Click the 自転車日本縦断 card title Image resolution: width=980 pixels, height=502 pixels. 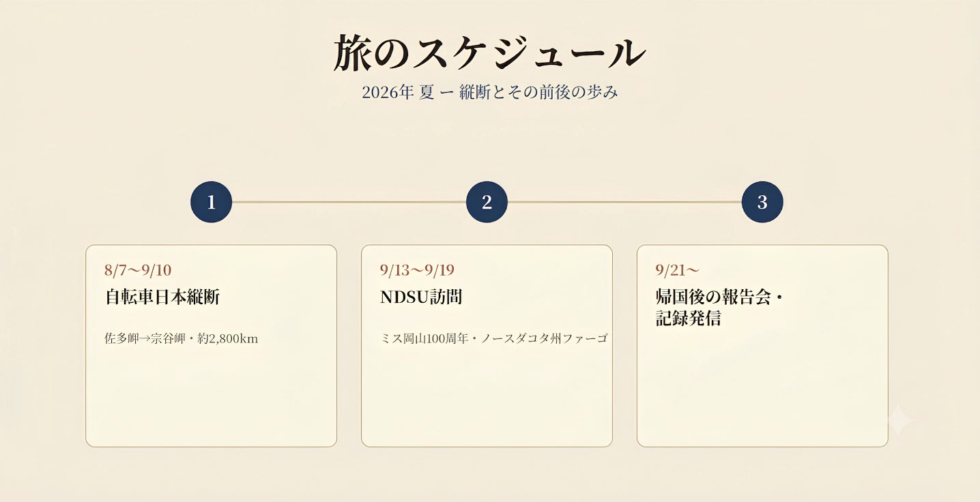tap(162, 297)
